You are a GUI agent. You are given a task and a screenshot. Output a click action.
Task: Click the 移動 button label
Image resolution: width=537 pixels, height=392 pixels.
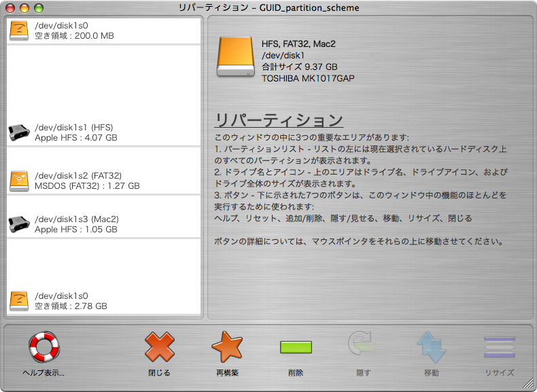coord(431,372)
